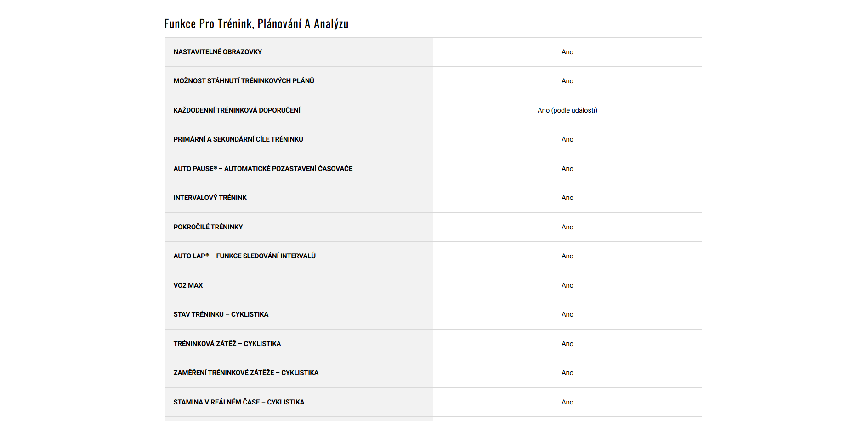Screen dimensions: 868x421
Task: Click the Pokročilé tréninky row label
Action: [x=208, y=227]
